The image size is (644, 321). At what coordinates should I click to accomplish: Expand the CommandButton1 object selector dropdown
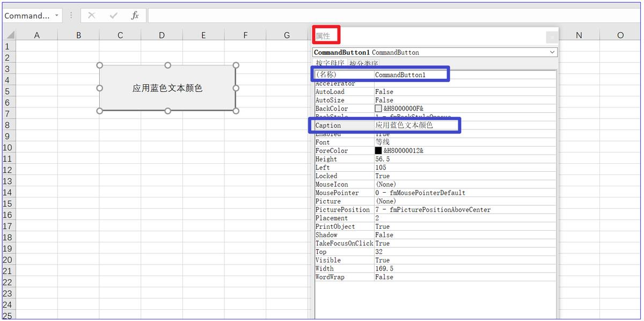[x=552, y=53]
